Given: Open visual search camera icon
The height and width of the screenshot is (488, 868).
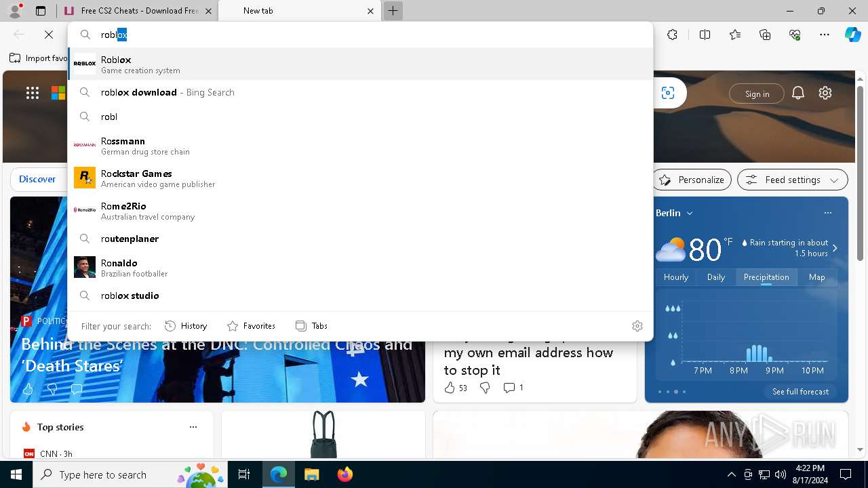Looking at the screenshot, I should point(668,93).
